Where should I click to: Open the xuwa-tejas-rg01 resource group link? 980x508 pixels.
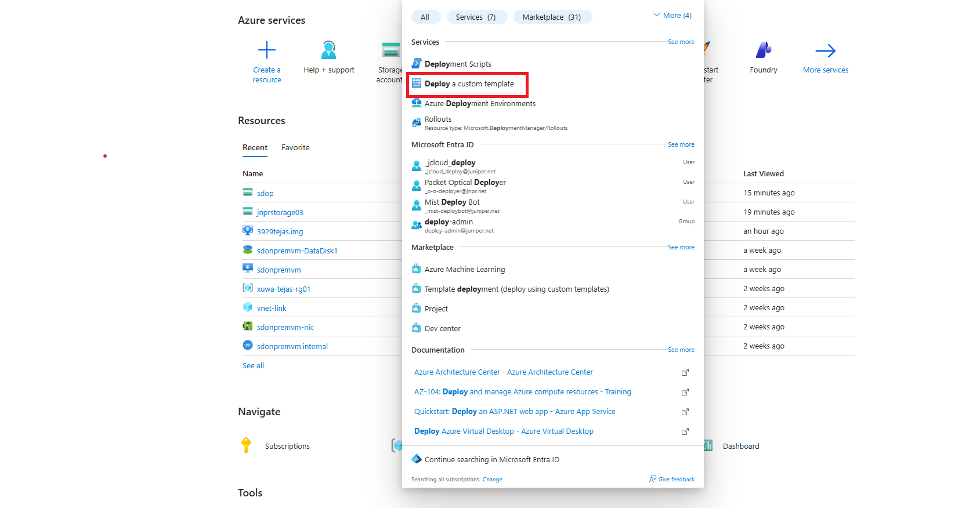click(x=284, y=289)
